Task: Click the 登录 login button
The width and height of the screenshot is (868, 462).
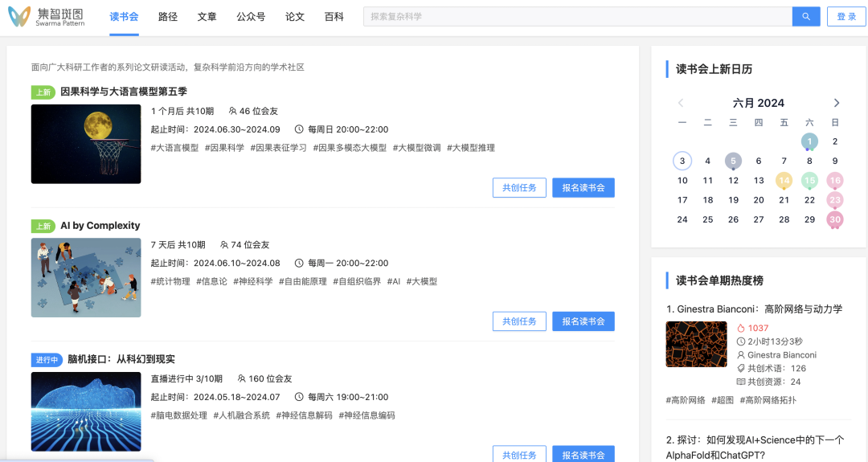Action: click(x=846, y=17)
